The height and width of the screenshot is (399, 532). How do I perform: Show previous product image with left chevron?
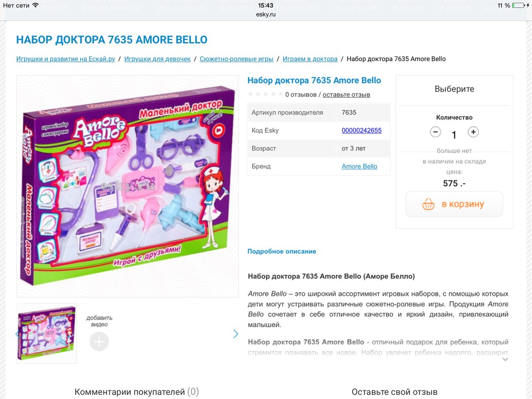pyautogui.click(x=18, y=334)
